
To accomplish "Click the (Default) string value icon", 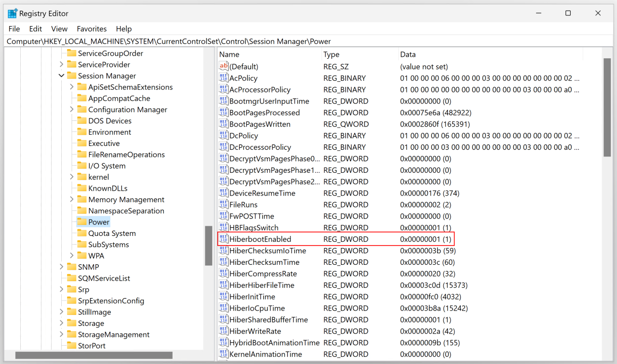I will click(224, 66).
